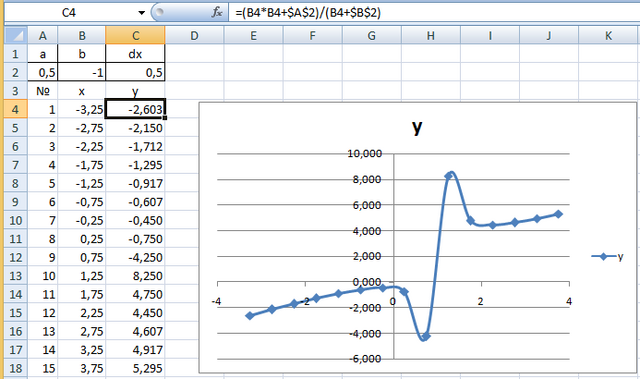
Task: Select column H header
Action: (x=431, y=35)
